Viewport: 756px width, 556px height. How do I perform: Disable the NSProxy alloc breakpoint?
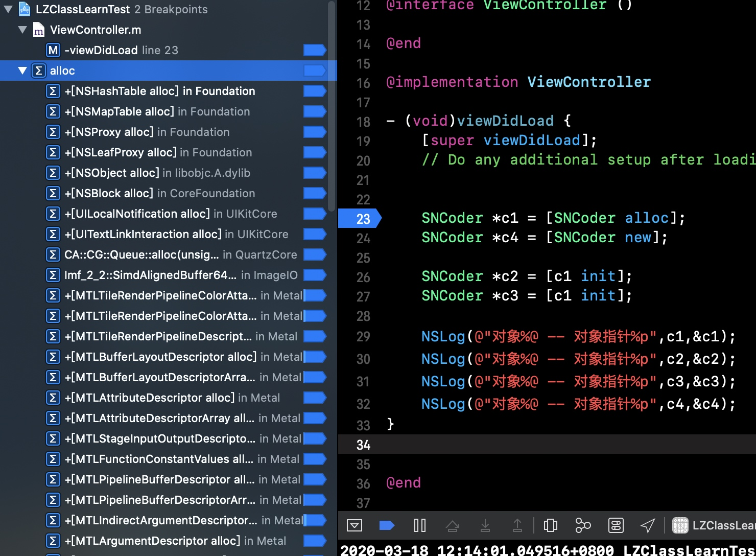[315, 132]
